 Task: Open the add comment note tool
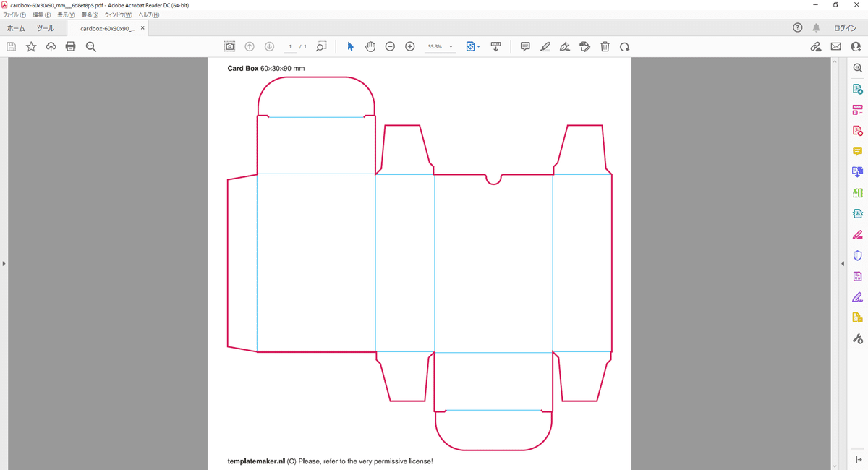pyautogui.click(x=525, y=46)
